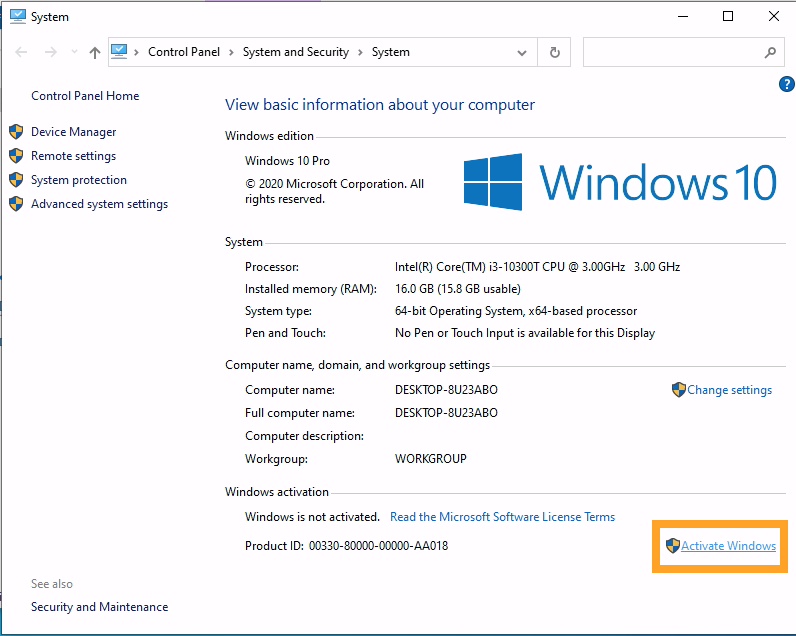The width and height of the screenshot is (796, 636).
Task: Click the back navigation arrow
Action: tap(22, 52)
